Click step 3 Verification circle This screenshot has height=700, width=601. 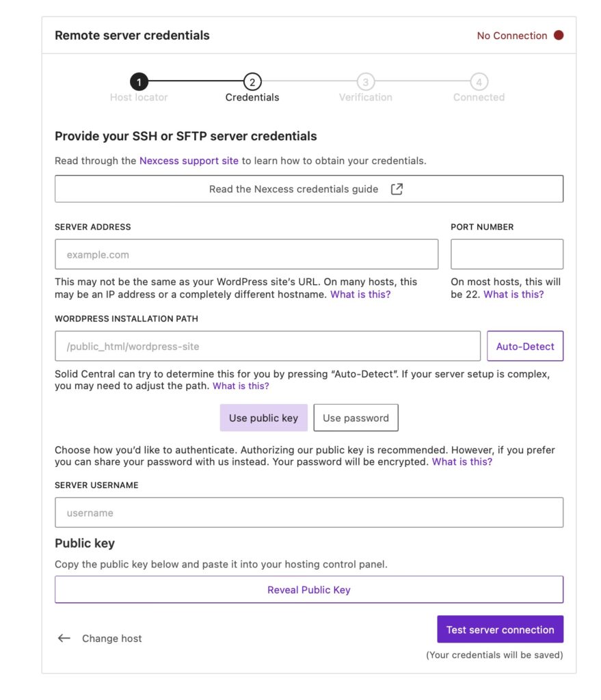click(366, 83)
